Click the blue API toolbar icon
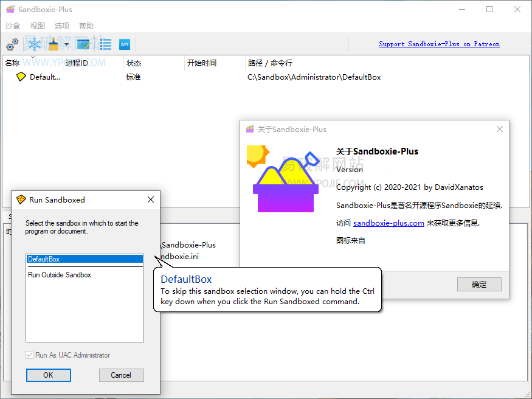532x399 pixels. [x=125, y=44]
